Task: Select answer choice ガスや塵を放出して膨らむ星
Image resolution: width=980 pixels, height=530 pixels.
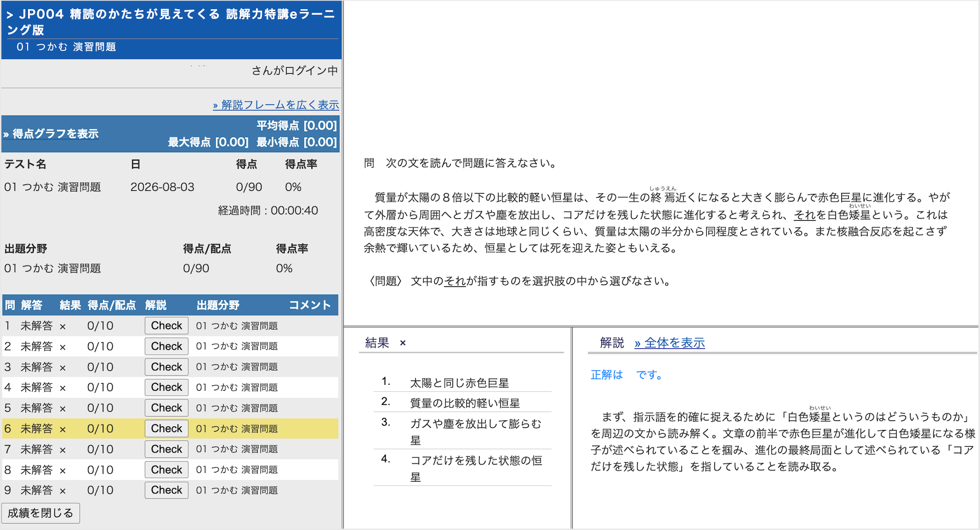Action: click(475, 432)
